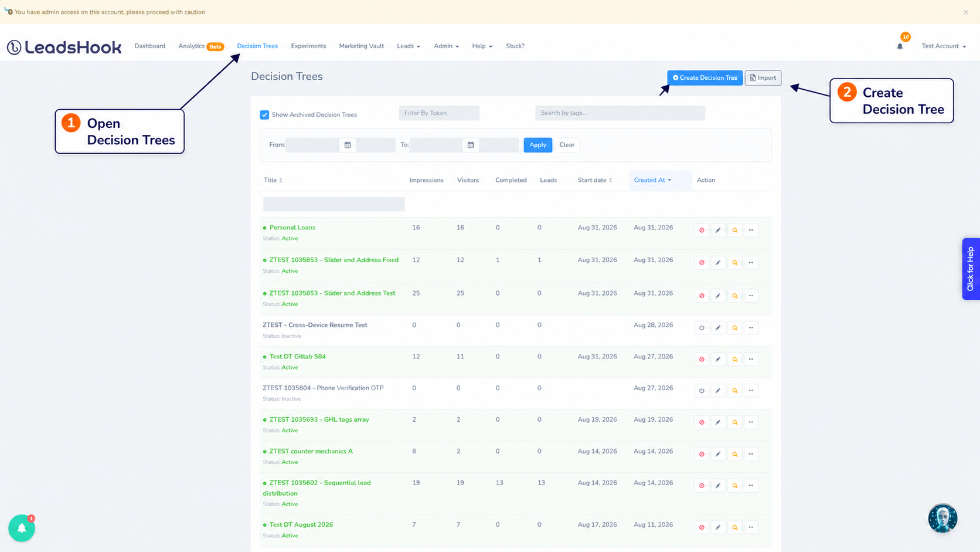Edit ZTEST 1035602 Sequential lead distribution
980x552 pixels.
click(x=718, y=486)
